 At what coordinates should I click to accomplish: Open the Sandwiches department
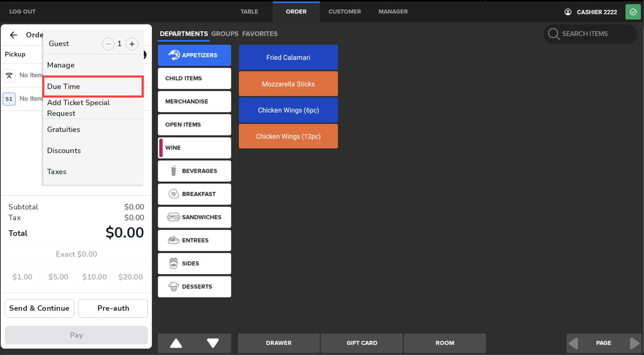tap(194, 217)
